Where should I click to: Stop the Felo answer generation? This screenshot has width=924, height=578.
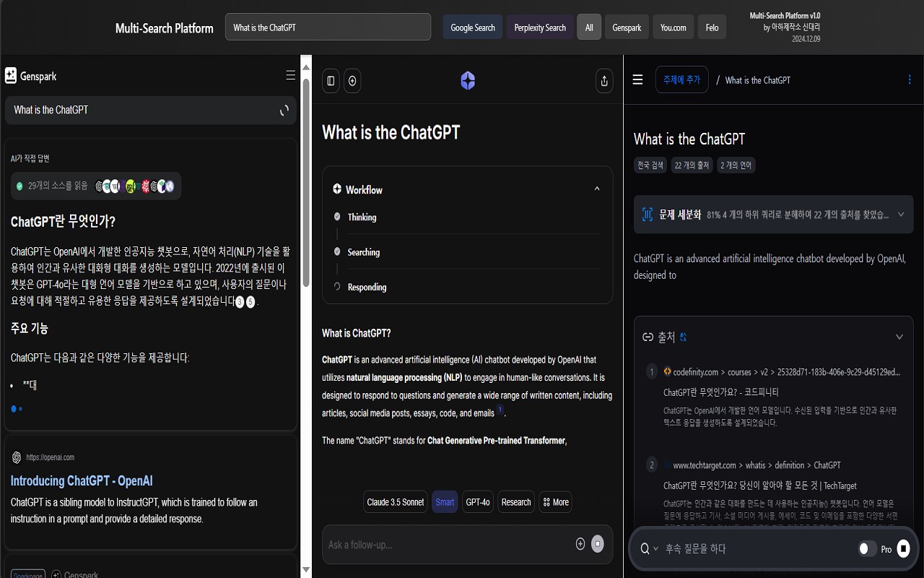[903, 549]
